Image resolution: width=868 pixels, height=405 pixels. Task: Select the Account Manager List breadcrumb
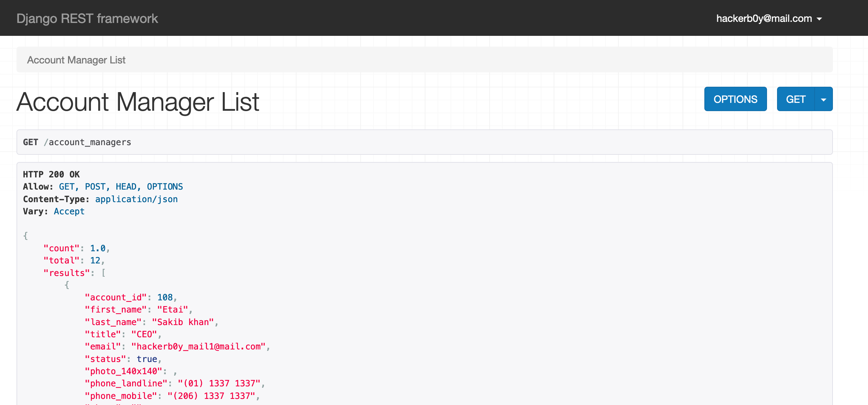[76, 60]
